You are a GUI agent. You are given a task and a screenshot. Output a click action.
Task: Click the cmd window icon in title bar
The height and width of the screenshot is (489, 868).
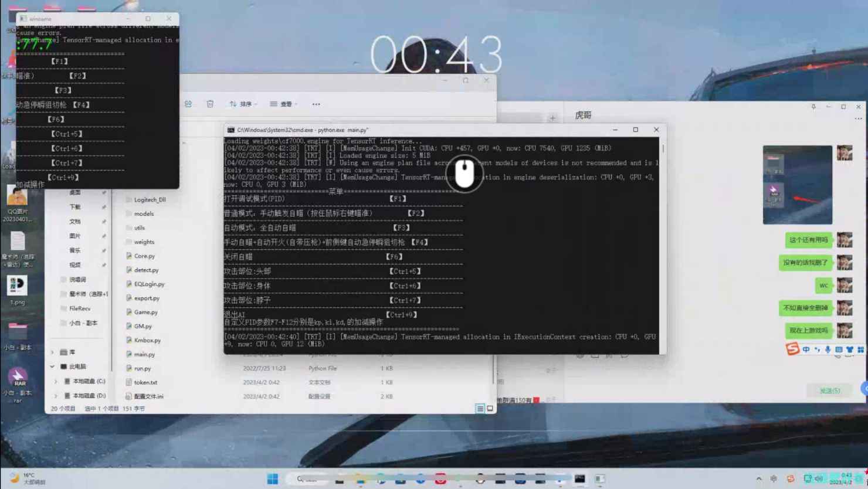tap(231, 130)
